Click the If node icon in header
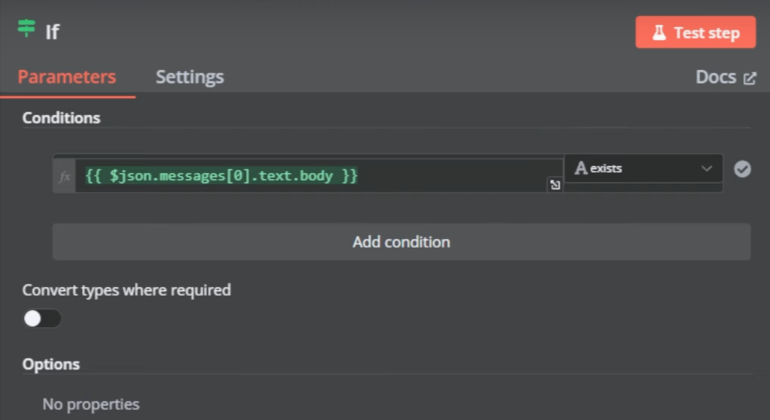Viewport: 770px width, 420px height. (x=27, y=30)
